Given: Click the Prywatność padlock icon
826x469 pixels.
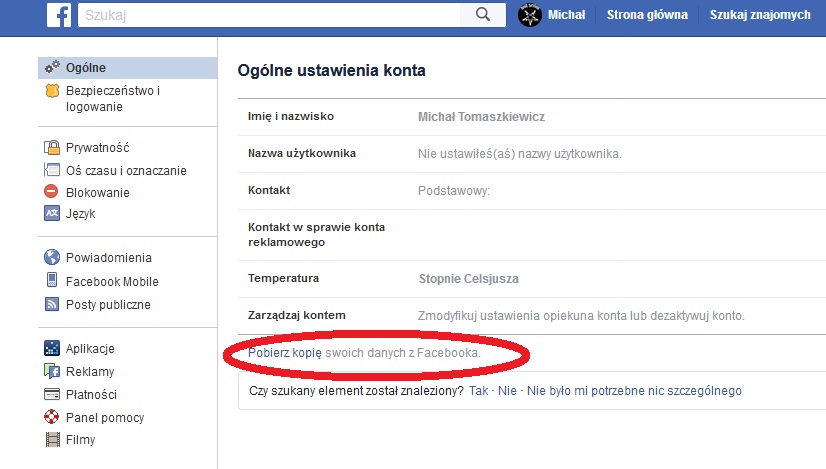Looking at the screenshot, I should 52,147.
